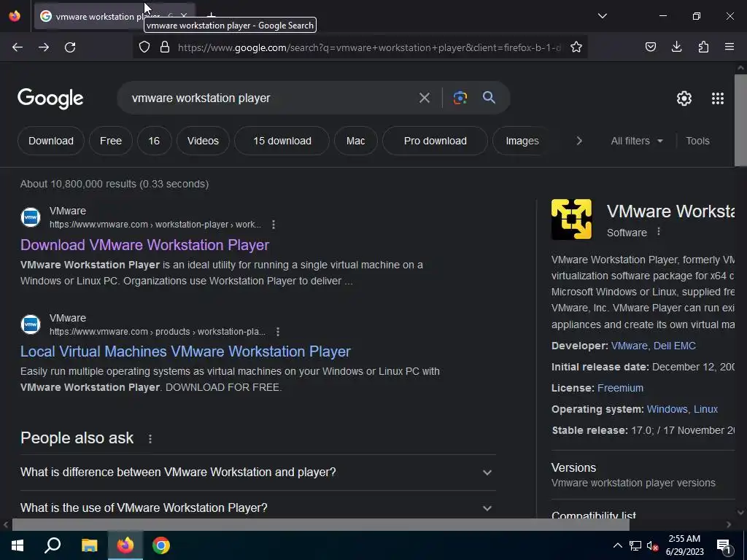Click the horizontal page scrollbar
The height and width of the screenshot is (560, 747).
(320, 525)
